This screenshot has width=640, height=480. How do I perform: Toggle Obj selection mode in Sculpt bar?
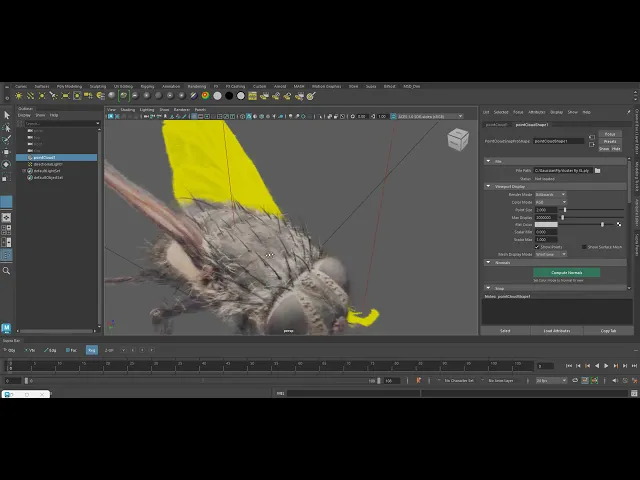[x=9, y=350]
